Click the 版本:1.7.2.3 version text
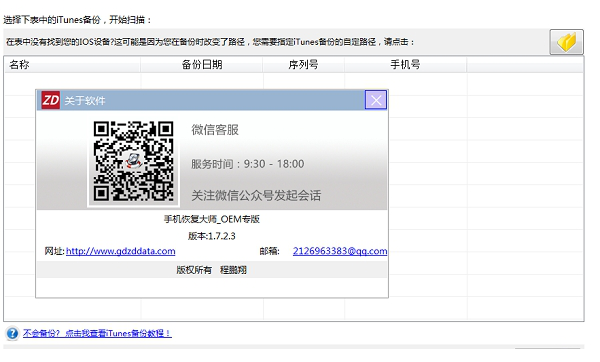Screen dimensions: 600x362 coord(212,236)
